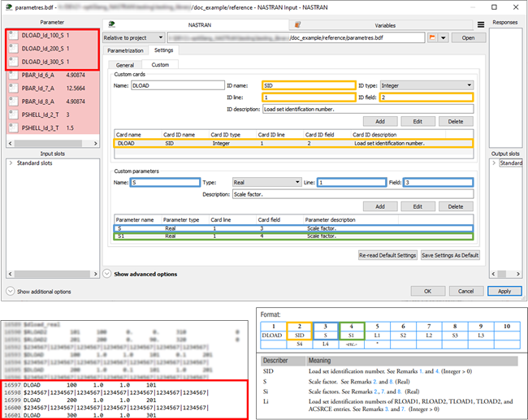Select the PBAR_Id_7_A parameter icon
This screenshot has width=528, height=420.
[13, 88]
